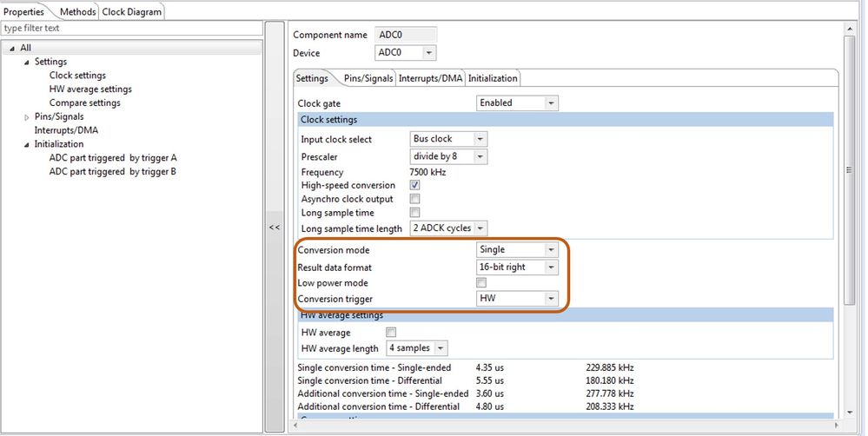
Task: Open the Conversion trigger dropdown
Action: click(551, 299)
